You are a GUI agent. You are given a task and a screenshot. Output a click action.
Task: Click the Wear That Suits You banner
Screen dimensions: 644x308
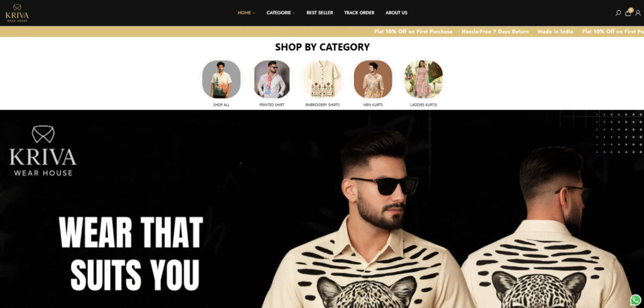point(131,253)
